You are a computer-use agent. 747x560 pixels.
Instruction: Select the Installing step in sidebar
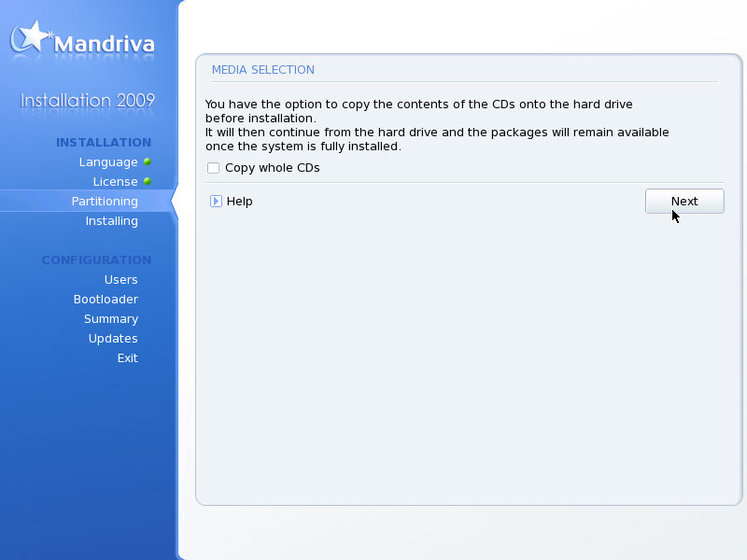[x=111, y=220]
